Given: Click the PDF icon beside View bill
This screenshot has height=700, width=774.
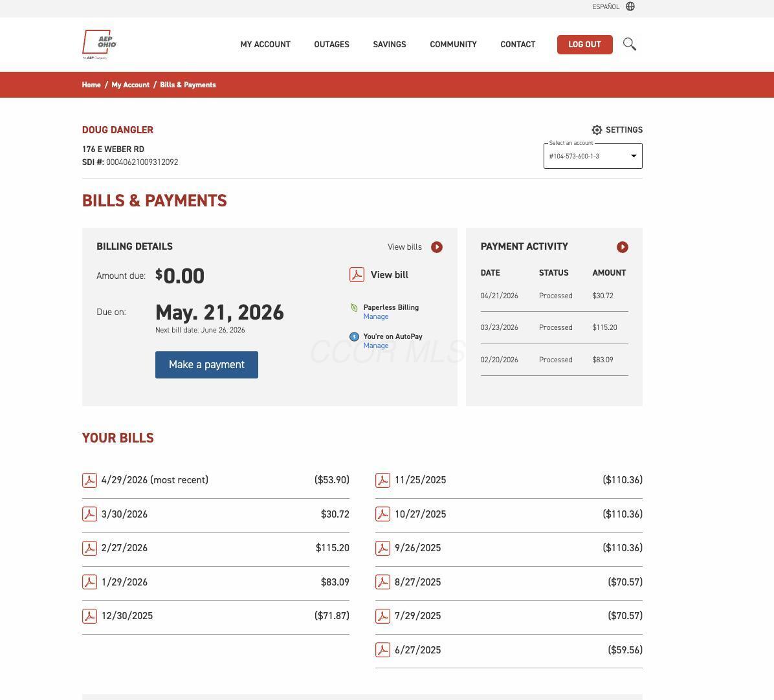Looking at the screenshot, I should (x=357, y=275).
